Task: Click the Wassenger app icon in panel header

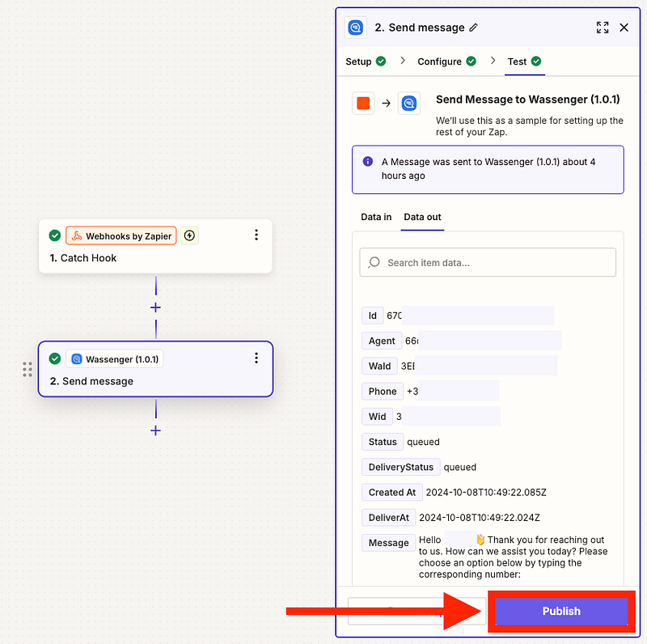Action: (355, 28)
